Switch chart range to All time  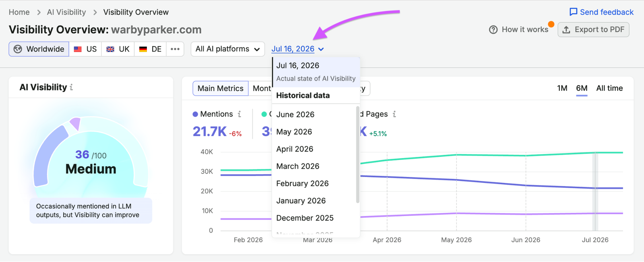pos(609,88)
